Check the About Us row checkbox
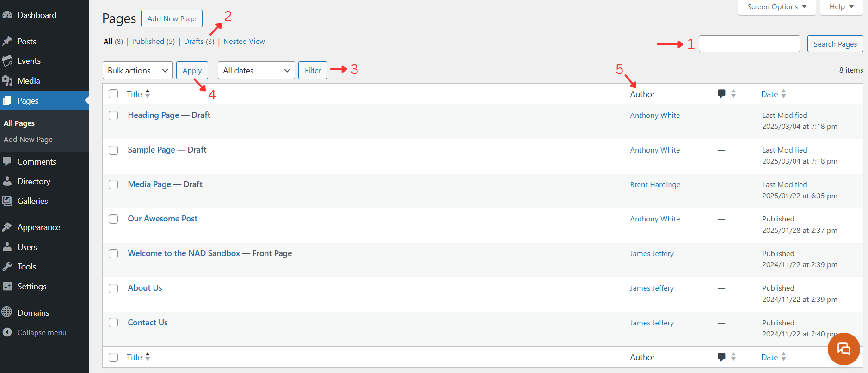Viewport: 868px width, 373px height. click(113, 288)
